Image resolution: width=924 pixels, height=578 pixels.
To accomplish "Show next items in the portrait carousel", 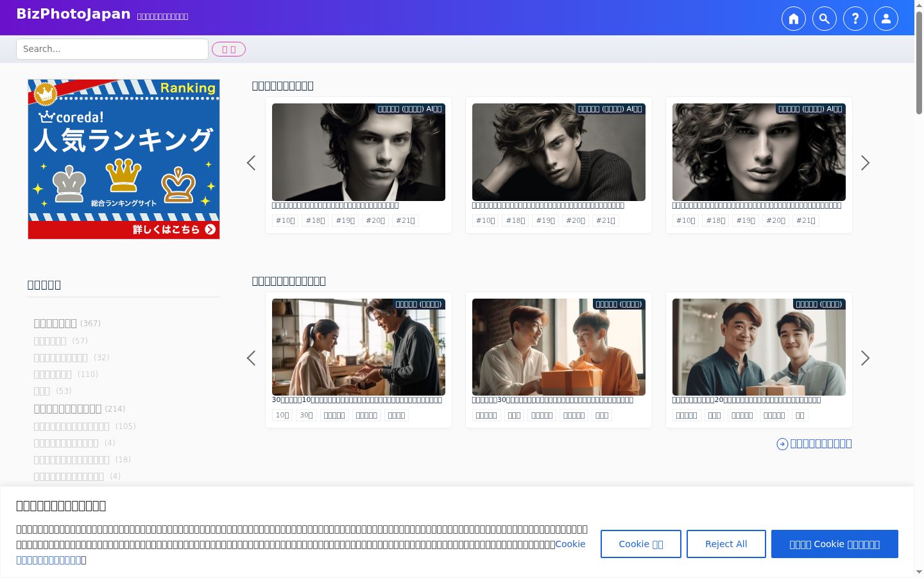I will click(x=865, y=163).
